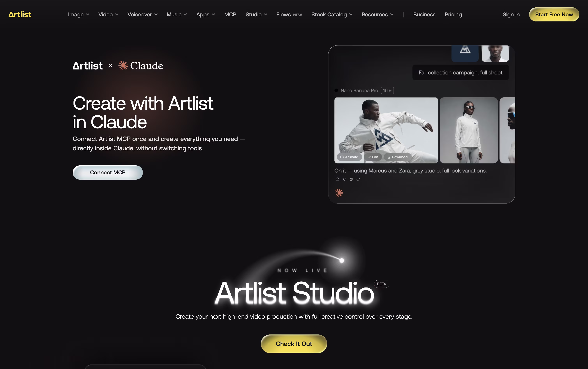
Task: Click the Animate button on the image
Action: pyautogui.click(x=349, y=157)
